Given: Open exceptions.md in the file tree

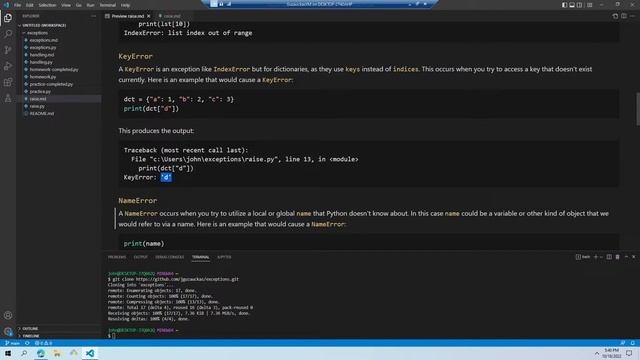Looking at the screenshot, I should coord(44,40).
